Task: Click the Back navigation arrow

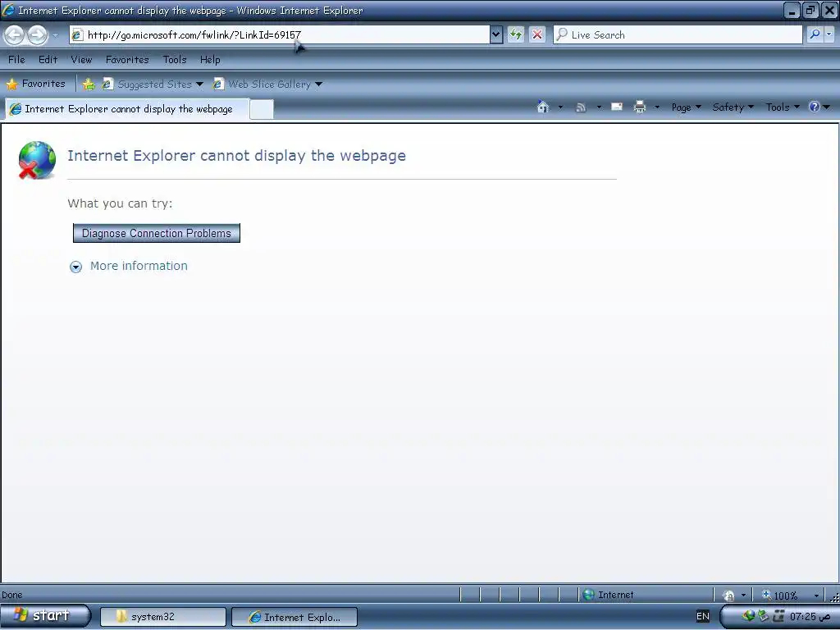Action: click(15, 35)
